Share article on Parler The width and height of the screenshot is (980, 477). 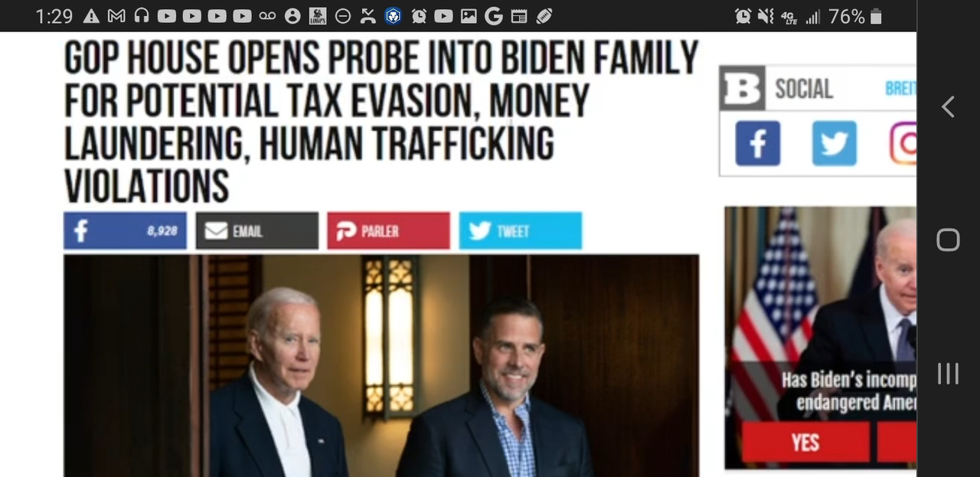(x=388, y=230)
